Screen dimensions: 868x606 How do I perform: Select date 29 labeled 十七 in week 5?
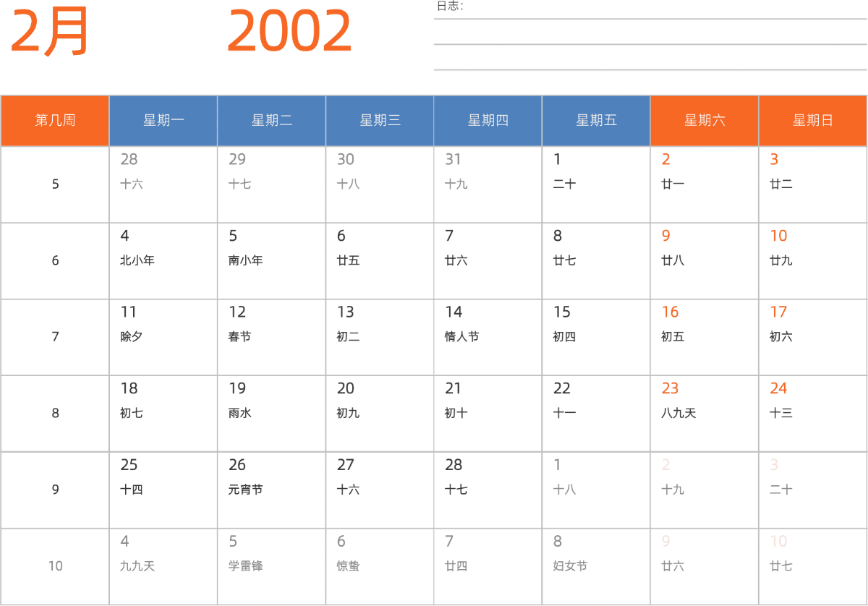(272, 184)
